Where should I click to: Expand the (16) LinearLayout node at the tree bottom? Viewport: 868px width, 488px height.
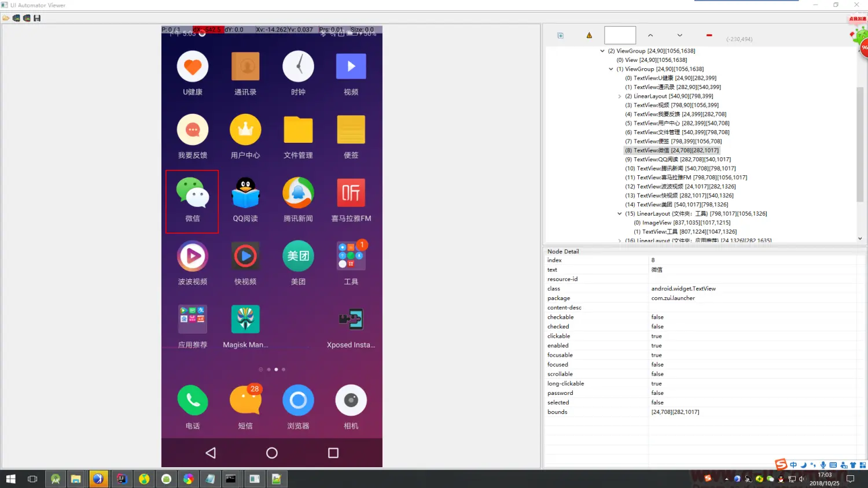[x=619, y=241]
